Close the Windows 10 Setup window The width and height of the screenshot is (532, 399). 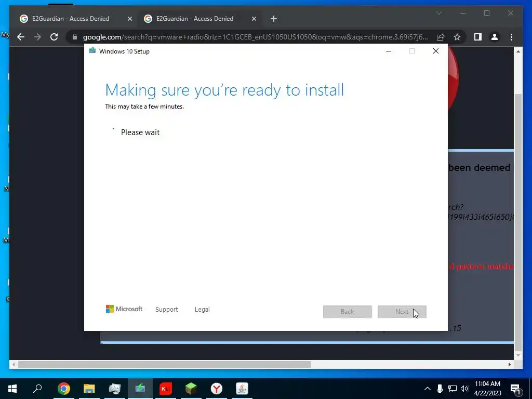coord(436,51)
